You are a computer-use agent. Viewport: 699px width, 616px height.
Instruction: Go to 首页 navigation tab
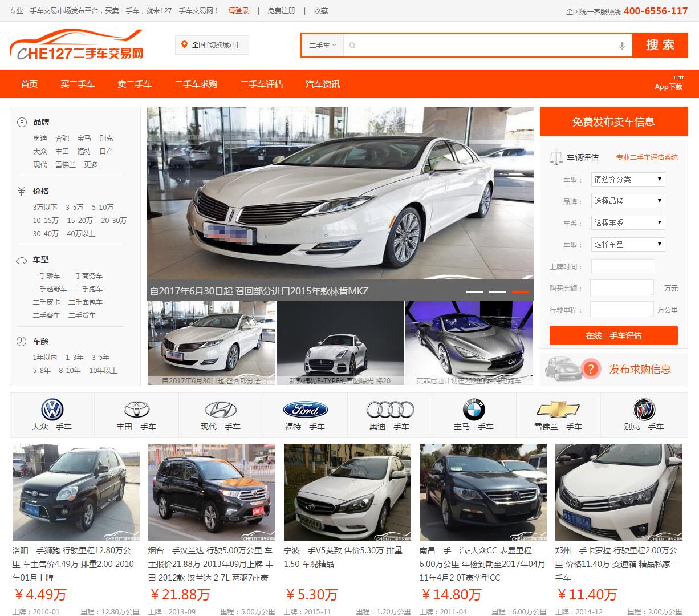tap(29, 84)
